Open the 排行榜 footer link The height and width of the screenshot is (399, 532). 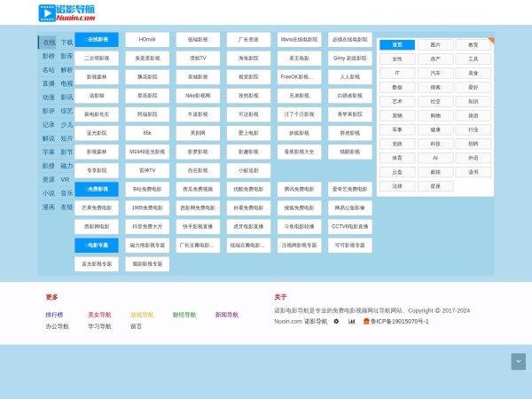coord(55,315)
